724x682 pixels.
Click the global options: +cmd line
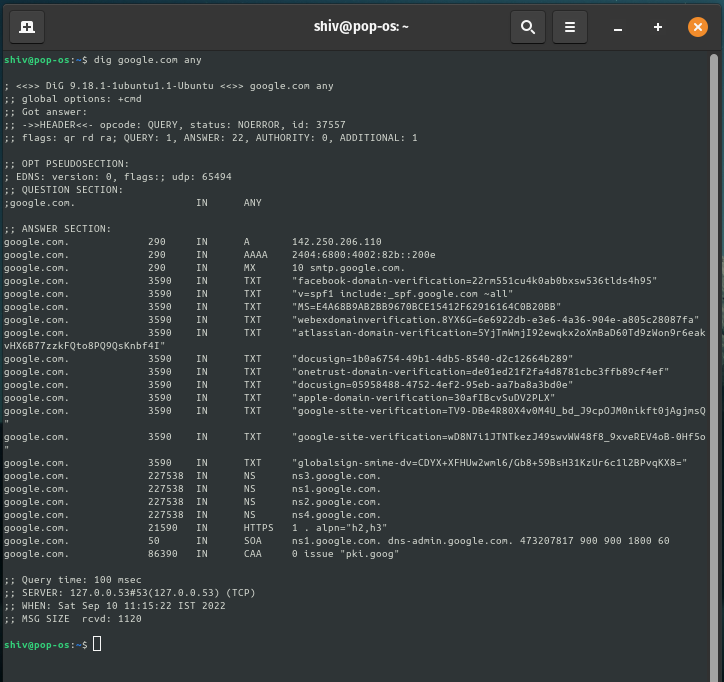[x=73, y=99]
